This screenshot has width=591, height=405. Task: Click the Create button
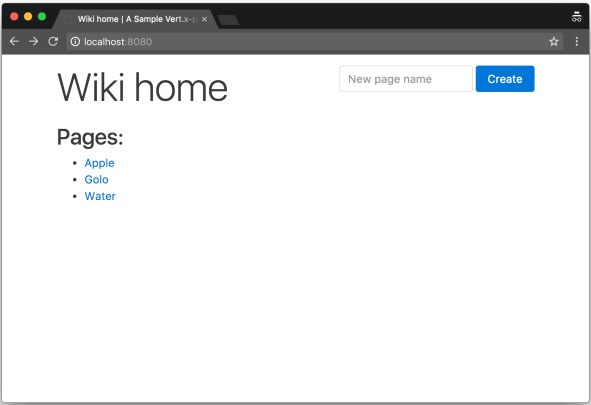pos(505,79)
